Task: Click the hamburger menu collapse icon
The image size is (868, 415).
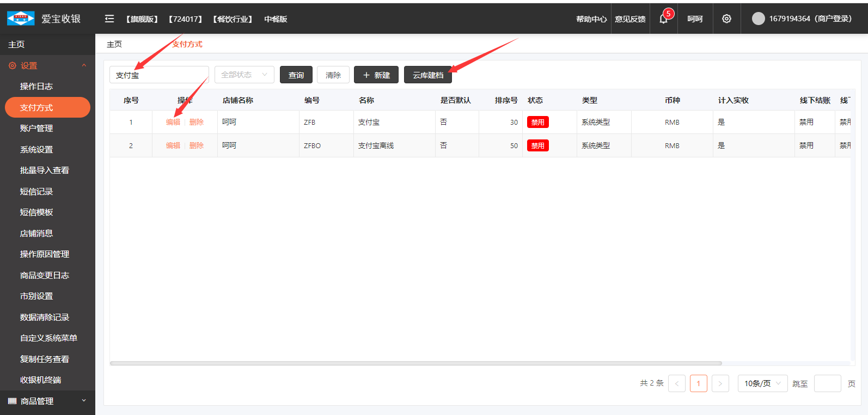Action: [109, 19]
